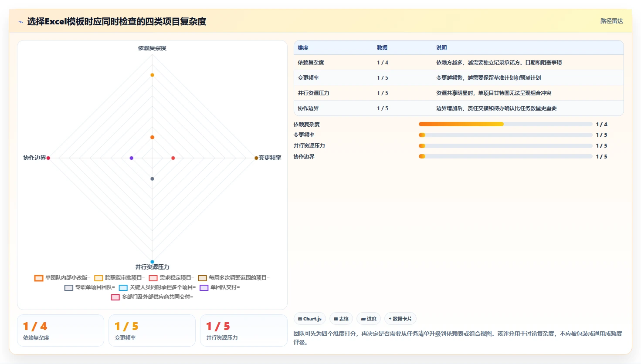
Task: Toggle legend item 需求稳定项目=
Action: (171, 278)
